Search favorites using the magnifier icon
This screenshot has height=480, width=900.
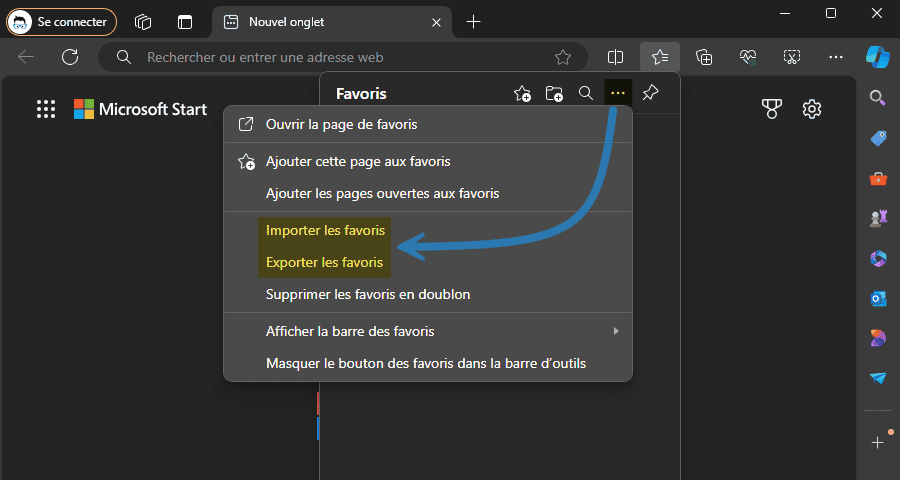click(585, 94)
